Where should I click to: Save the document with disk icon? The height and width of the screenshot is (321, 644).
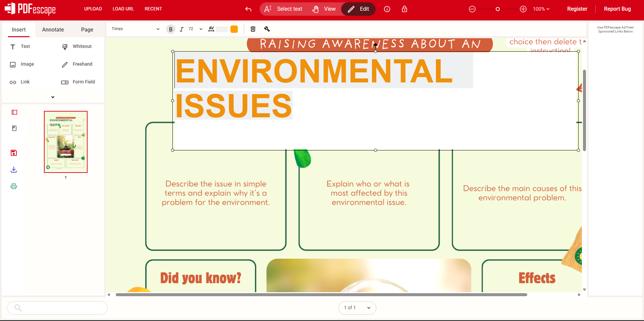click(14, 153)
